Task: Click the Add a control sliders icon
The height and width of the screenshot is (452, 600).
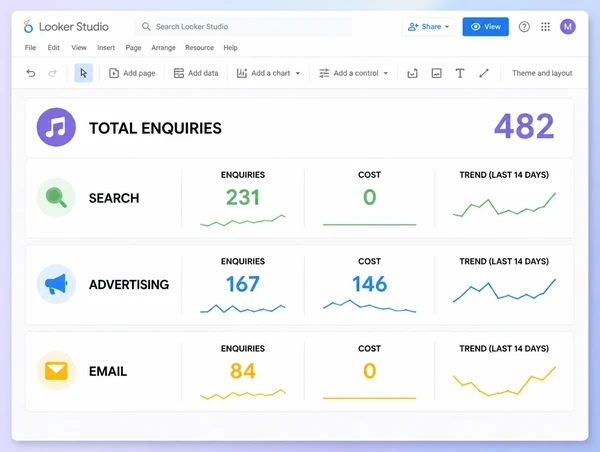Action: tap(324, 73)
